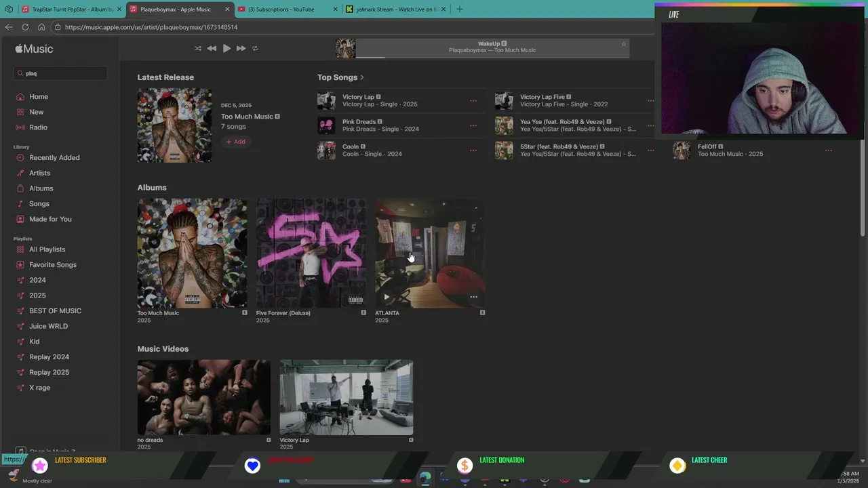Open more options for Yea Yea song

click(650, 125)
